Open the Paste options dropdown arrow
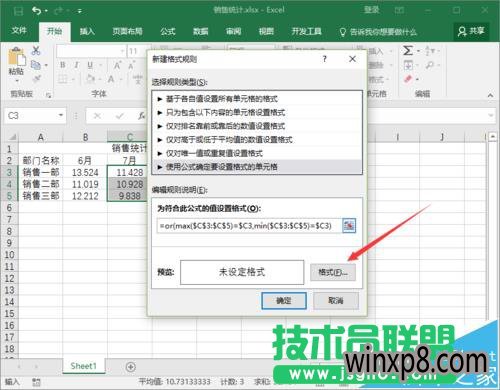Image resolution: width=500 pixels, height=390 pixels. click(x=17, y=81)
